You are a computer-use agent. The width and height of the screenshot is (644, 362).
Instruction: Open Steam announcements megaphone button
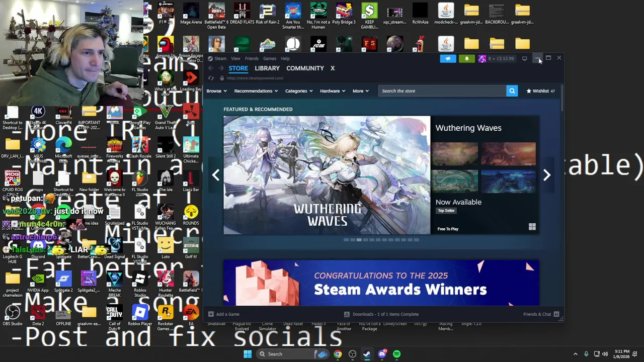448,58
